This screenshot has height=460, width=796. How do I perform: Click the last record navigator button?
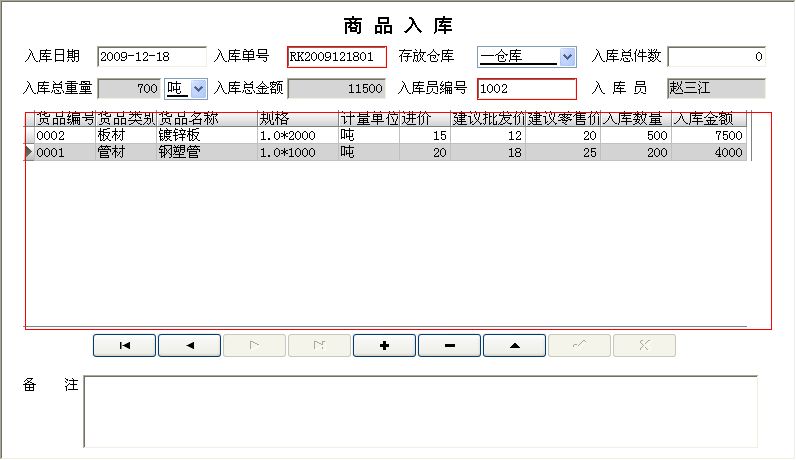pyautogui.click(x=319, y=345)
